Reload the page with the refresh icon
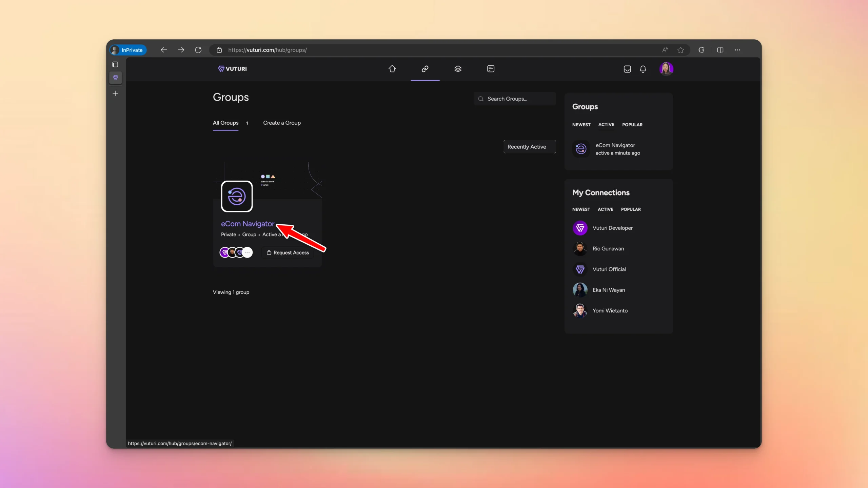Viewport: 868px width, 488px height. (x=198, y=50)
